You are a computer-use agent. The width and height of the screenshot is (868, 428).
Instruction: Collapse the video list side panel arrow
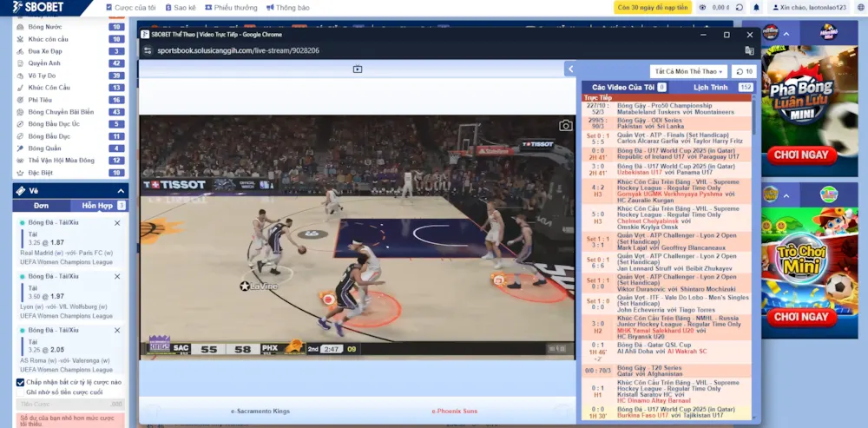[570, 69]
